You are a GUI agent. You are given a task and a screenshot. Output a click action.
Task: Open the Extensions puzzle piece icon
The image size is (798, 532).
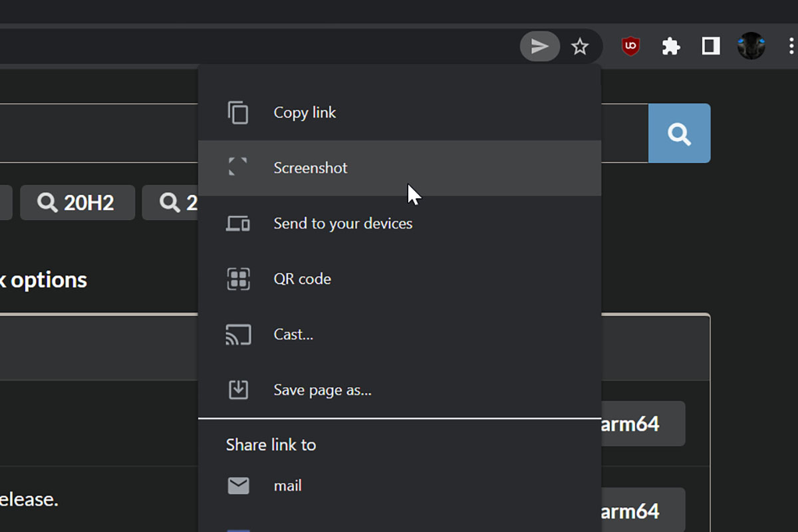point(671,47)
